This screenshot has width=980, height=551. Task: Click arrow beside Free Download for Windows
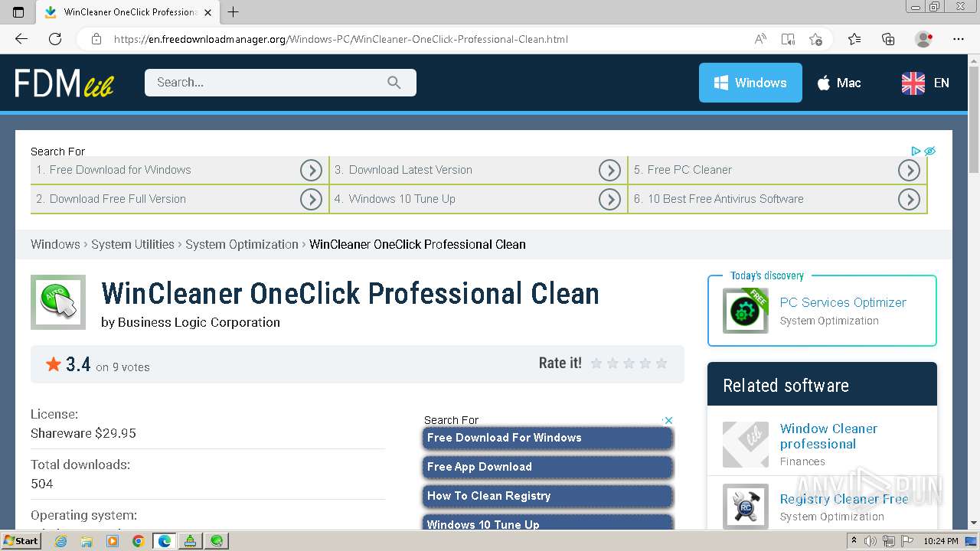[x=311, y=170]
